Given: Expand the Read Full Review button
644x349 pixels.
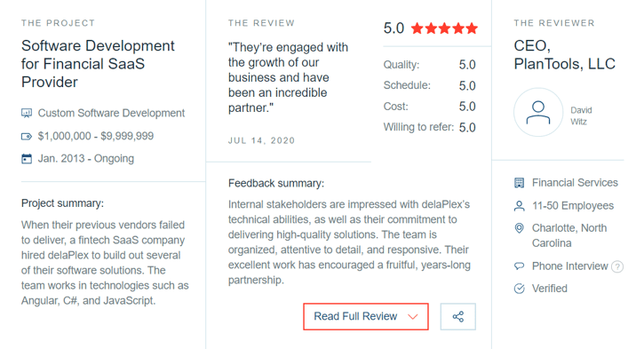Looking at the screenshot, I should [366, 316].
